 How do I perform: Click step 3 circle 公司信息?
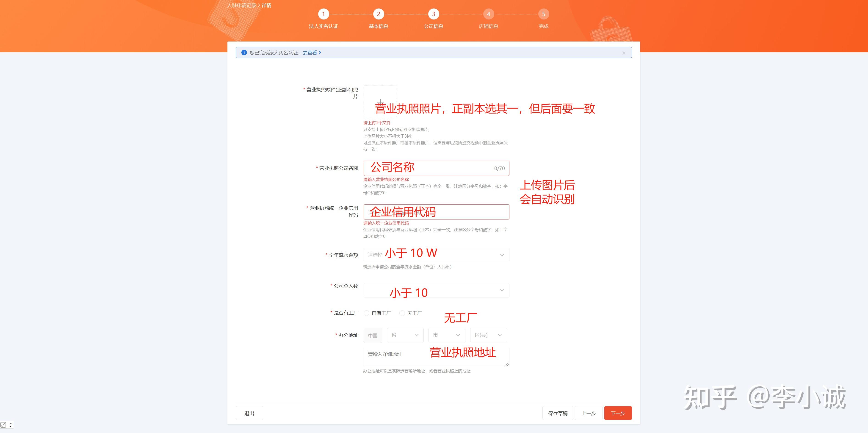point(433,14)
